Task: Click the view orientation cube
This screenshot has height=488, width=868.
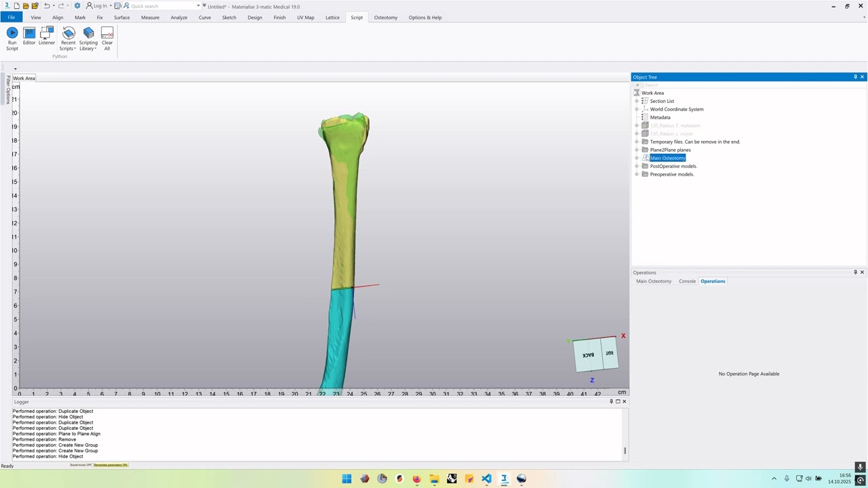Action: coord(596,355)
